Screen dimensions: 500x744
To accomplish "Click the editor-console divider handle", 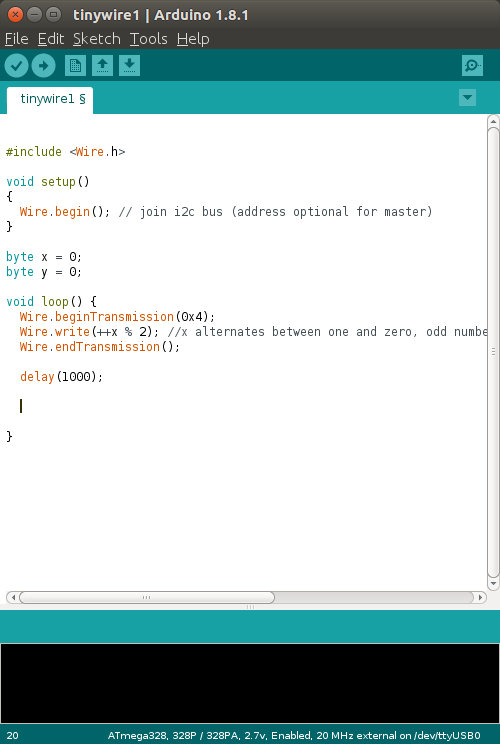I will [250, 607].
